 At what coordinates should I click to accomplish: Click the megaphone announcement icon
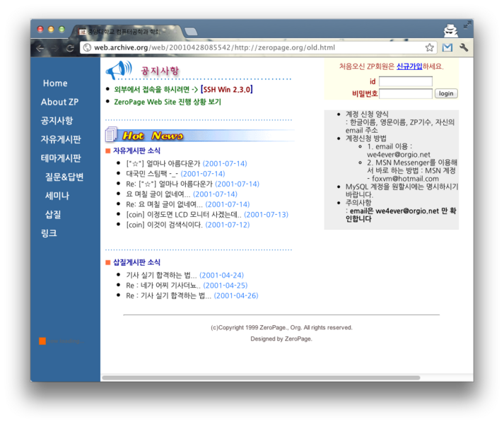coord(119,70)
